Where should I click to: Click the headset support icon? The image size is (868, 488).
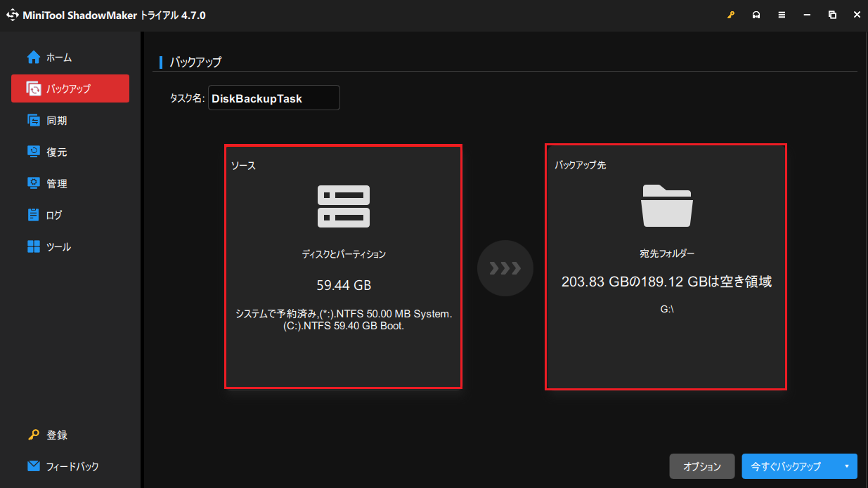tap(756, 15)
